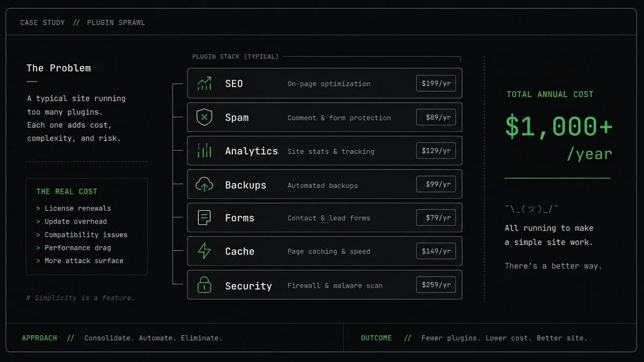
Task: Click the Analytics bar chart icon
Action: [204, 151]
